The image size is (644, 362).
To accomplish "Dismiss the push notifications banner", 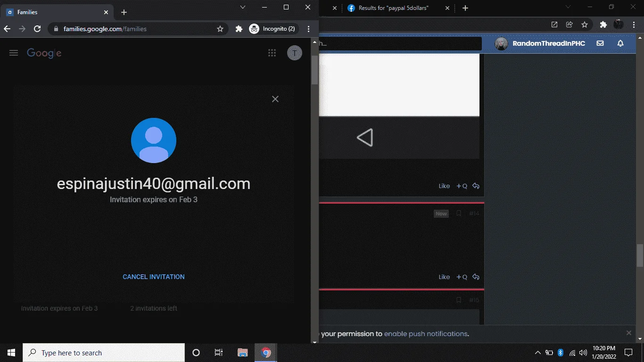I will tap(628, 333).
